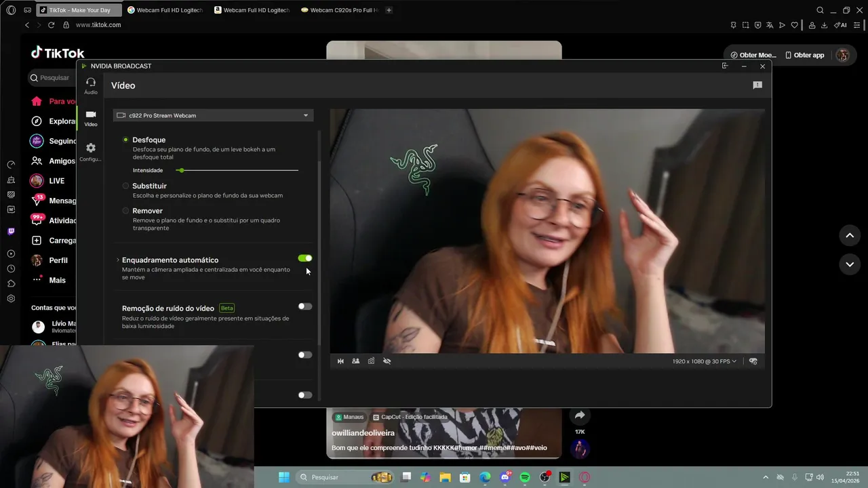
Task: Click the www.tiktok.com address bar
Action: 98,25
